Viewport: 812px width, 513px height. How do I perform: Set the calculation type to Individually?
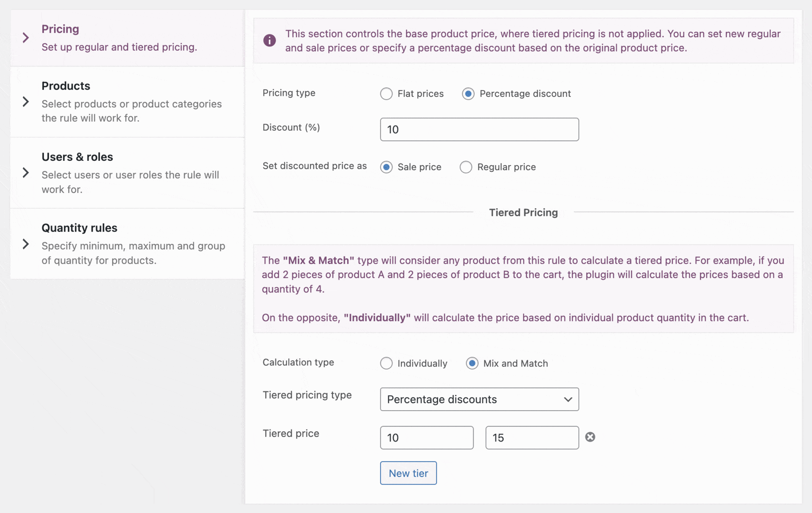coord(386,363)
